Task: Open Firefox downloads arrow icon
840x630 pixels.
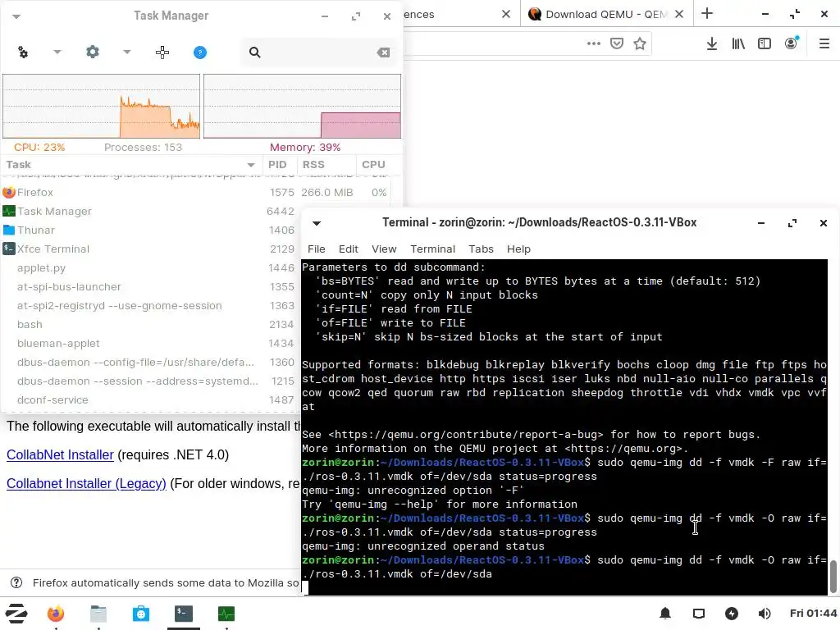Action: pos(711,43)
